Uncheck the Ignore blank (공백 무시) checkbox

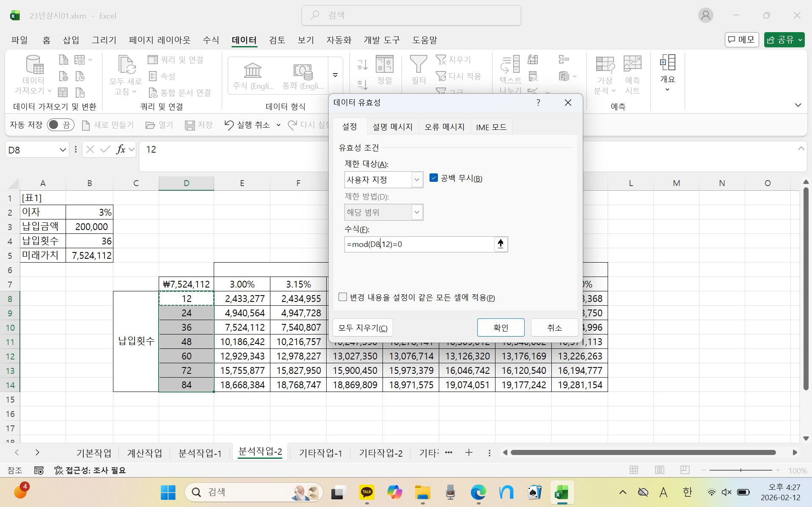[x=434, y=178]
